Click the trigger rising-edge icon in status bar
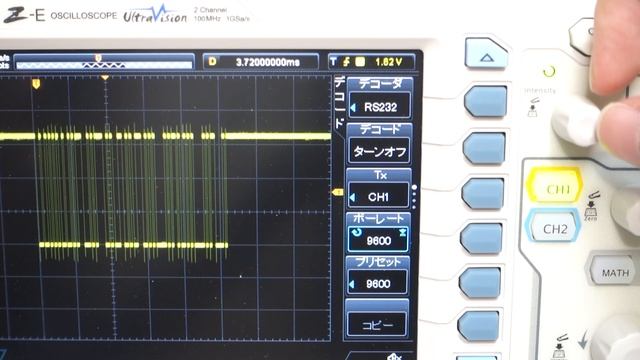Screen dimensions: 640x360 point(347,62)
